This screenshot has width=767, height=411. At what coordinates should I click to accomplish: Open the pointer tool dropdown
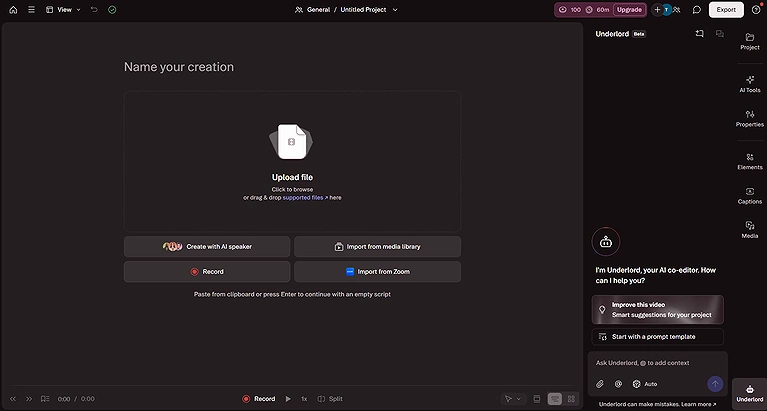[513, 399]
